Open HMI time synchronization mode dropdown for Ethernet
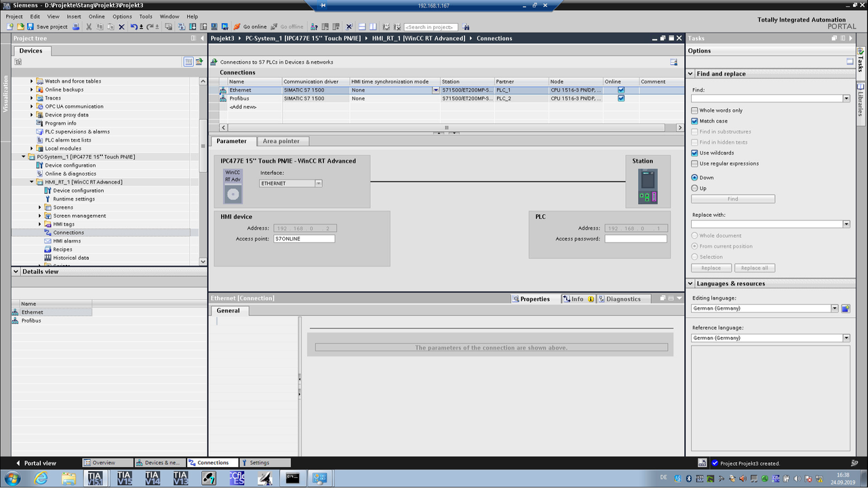This screenshot has width=868, height=488. (436, 90)
